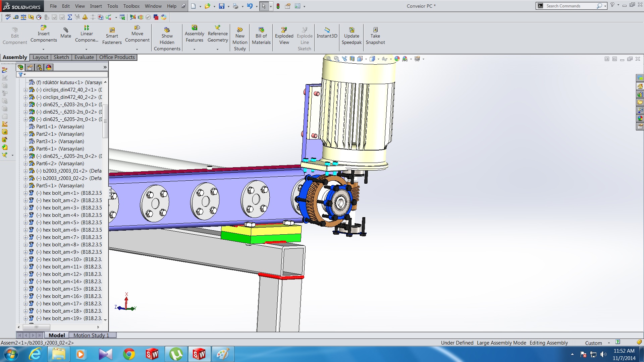The width and height of the screenshot is (644, 362).
Task: Create an Exploded View
Action: (x=284, y=36)
